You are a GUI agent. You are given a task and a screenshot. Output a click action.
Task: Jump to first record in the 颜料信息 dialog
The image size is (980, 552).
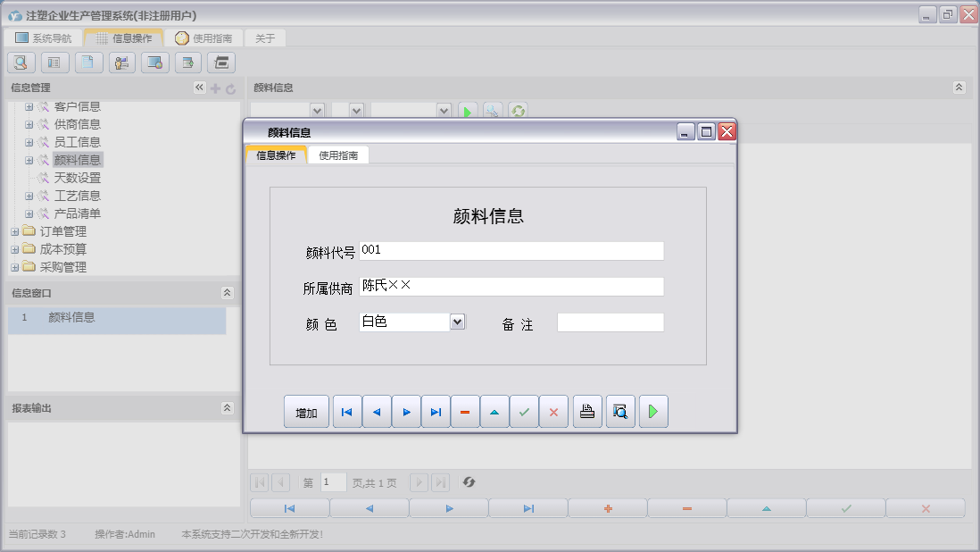pyautogui.click(x=347, y=412)
